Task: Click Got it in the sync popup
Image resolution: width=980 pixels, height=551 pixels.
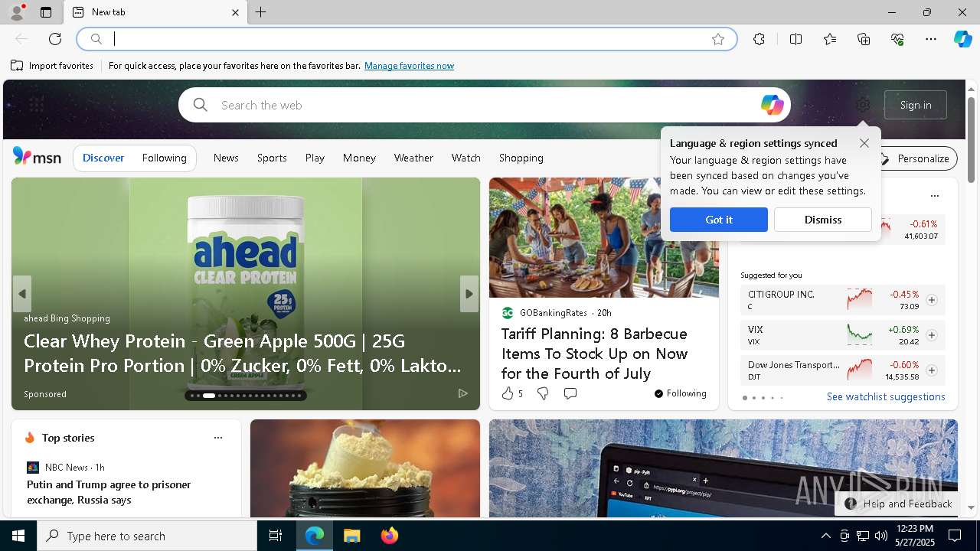Action: point(718,220)
